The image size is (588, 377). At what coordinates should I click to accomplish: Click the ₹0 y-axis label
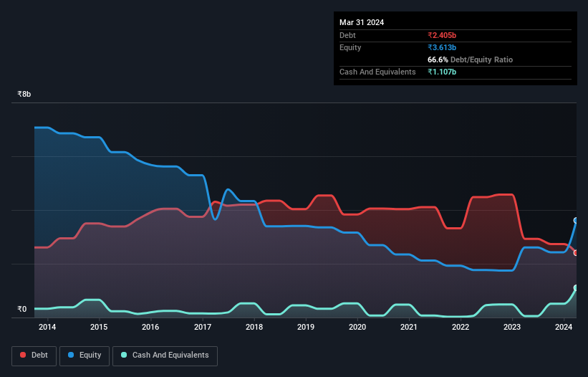(x=22, y=309)
